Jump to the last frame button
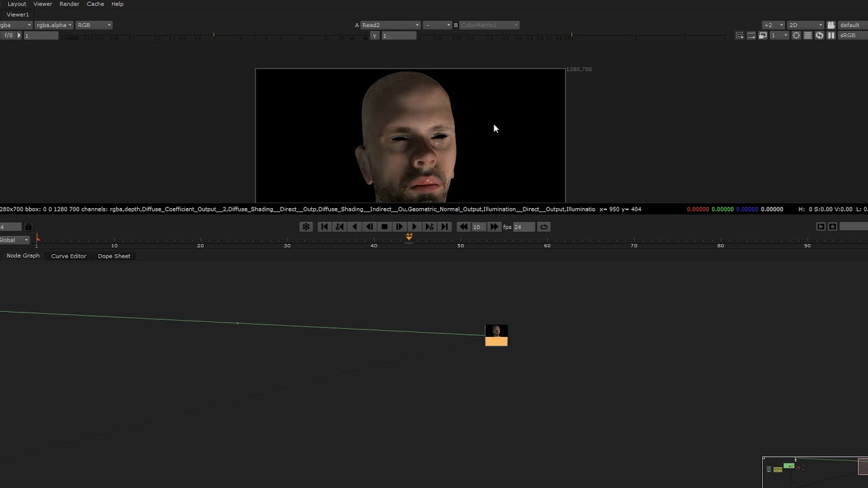 445,226
